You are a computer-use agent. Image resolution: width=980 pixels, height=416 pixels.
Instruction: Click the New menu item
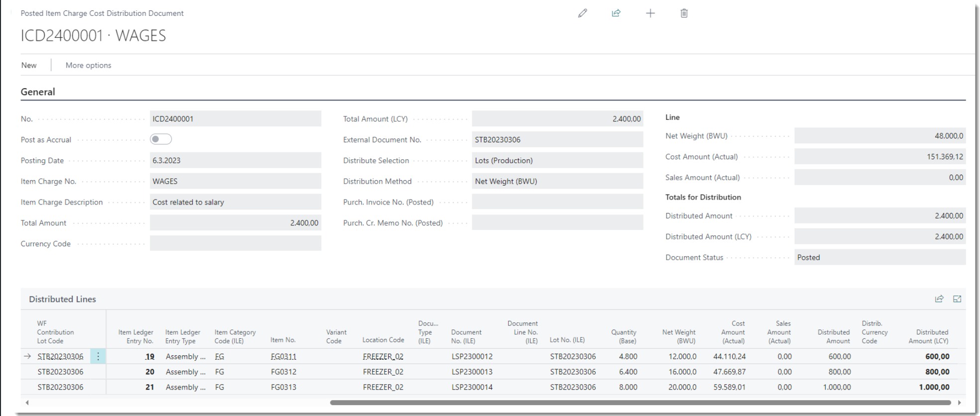coord(29,65)
